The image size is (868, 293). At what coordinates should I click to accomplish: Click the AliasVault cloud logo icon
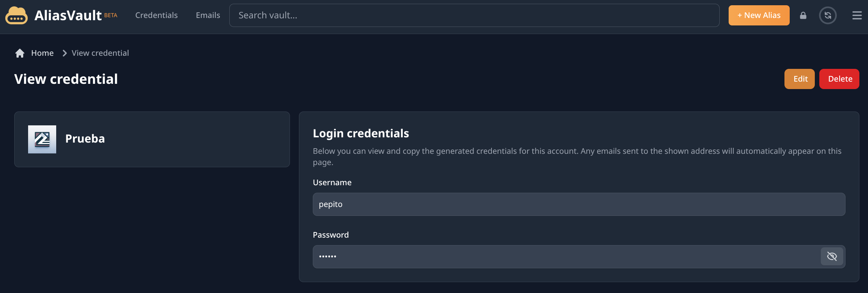[16, 15]
